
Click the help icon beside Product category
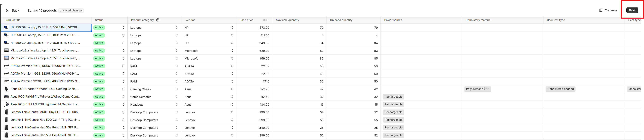[158, 20]
